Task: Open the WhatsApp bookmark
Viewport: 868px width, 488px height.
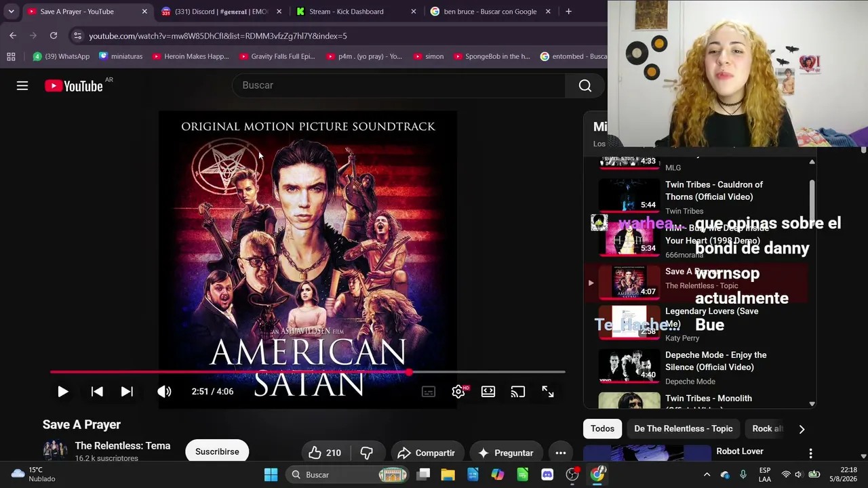Action: pyautogui.click(x=61, y=56)
